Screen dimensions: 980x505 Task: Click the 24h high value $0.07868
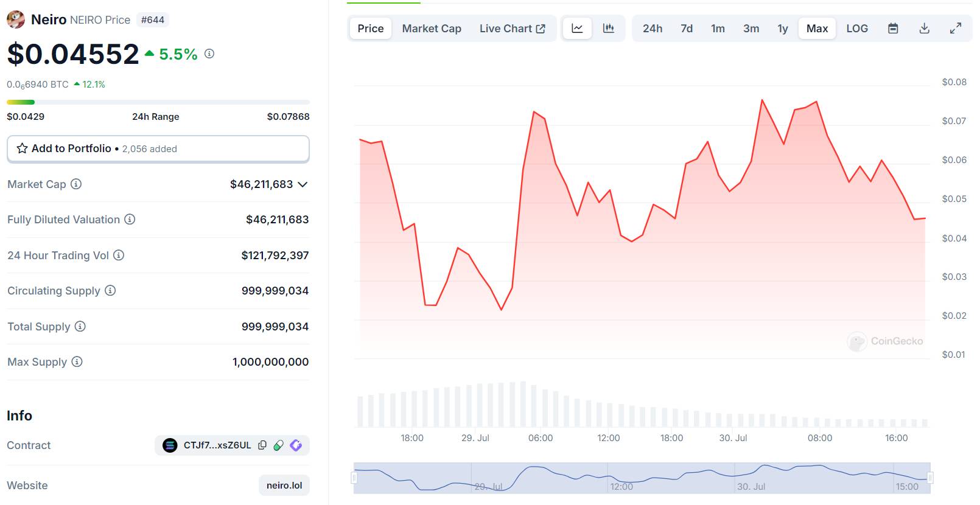pyautogui.click(x=289, y=117)
